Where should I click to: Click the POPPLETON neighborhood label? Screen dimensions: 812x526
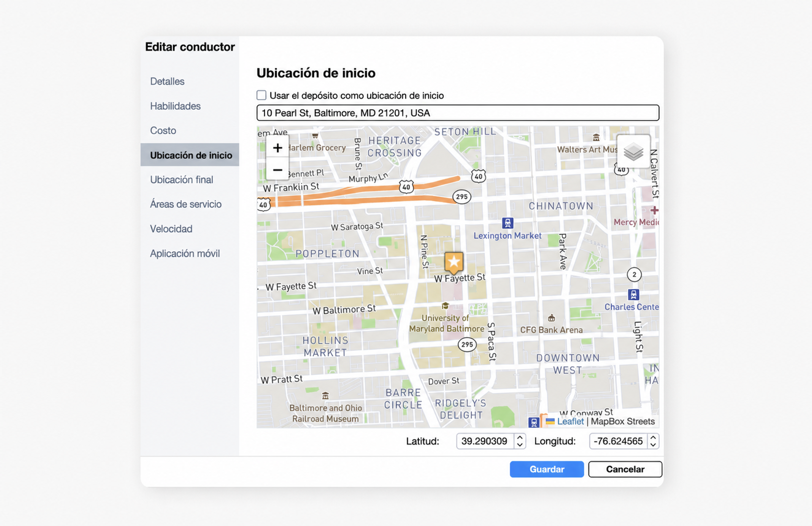[x=328, y=254]
